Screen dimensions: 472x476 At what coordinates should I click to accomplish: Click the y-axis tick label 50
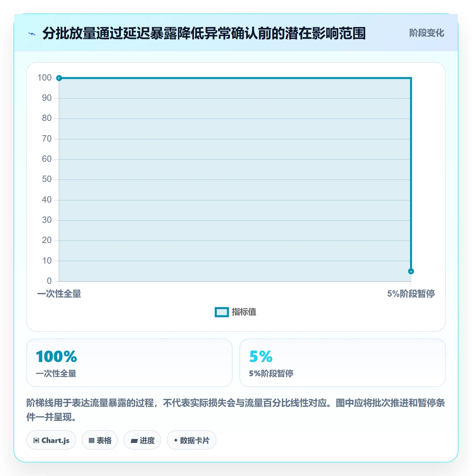(47, 179)
